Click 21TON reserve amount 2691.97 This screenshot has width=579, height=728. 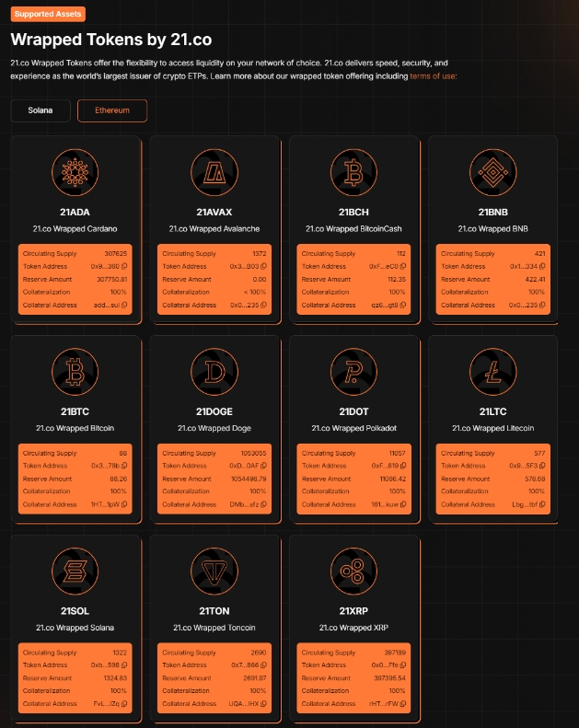click(x=254, y=678)
